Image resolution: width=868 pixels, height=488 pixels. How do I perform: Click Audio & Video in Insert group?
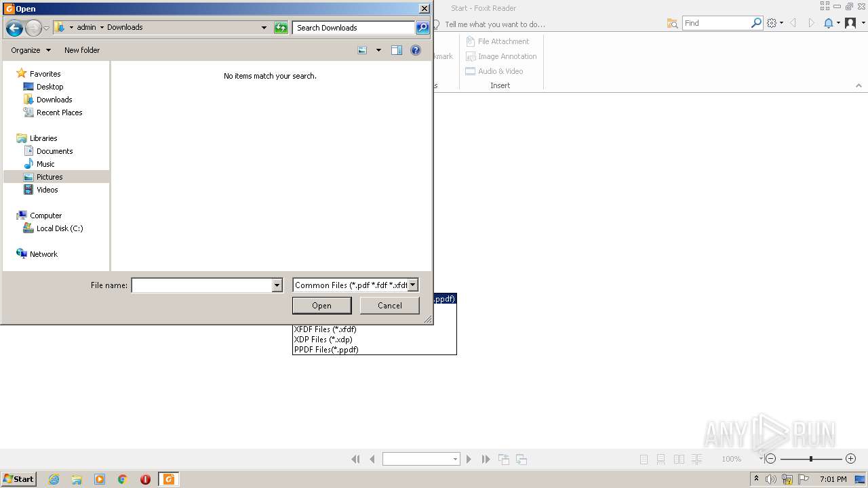click(494, 71)
